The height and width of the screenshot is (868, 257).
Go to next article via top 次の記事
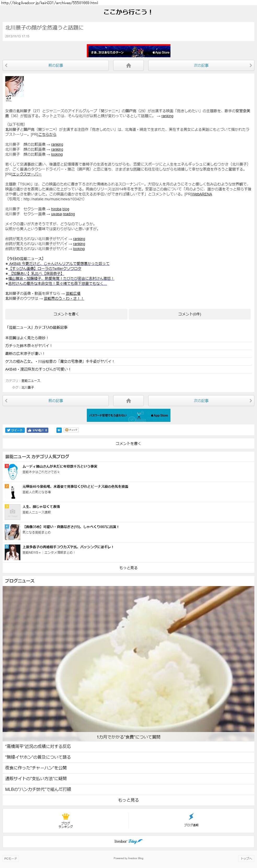[x=201, y=65]
